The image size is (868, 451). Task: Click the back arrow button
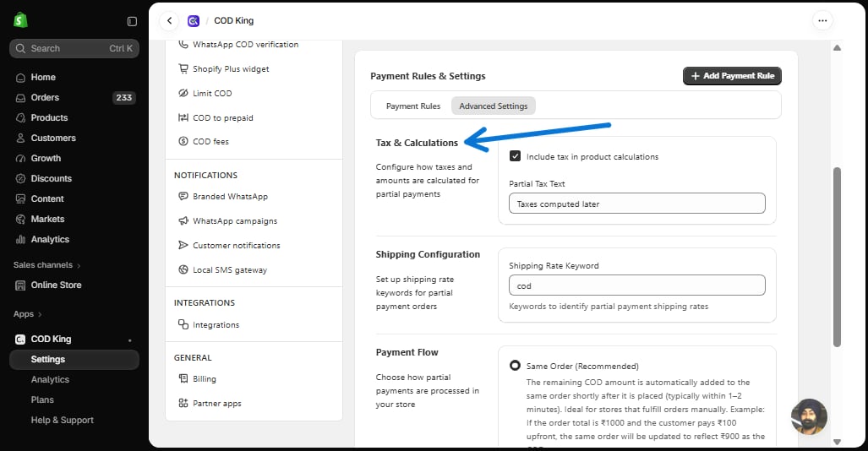pos(169,20)
